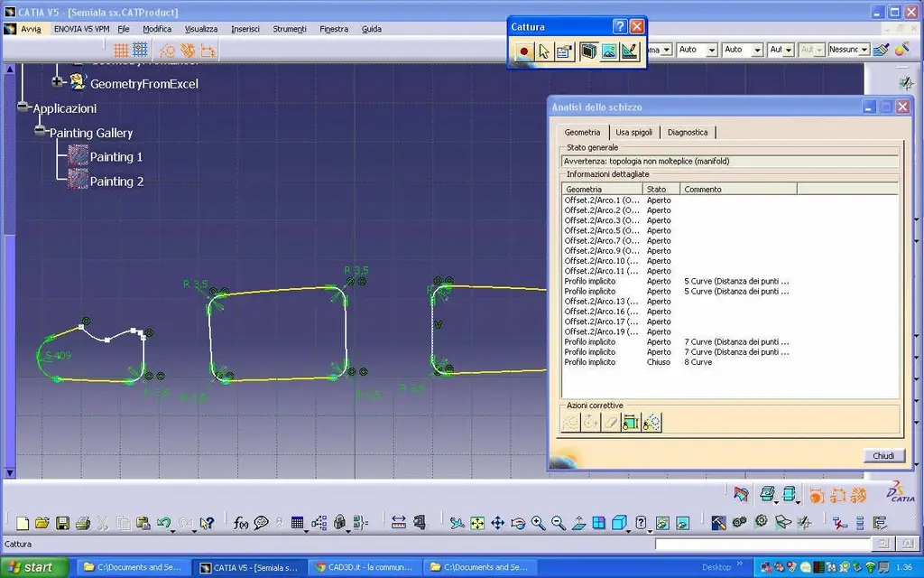The width and height of the screenshot is (924, 578).
Task: Open the Strumenti menu
Action: coord(290,29)
